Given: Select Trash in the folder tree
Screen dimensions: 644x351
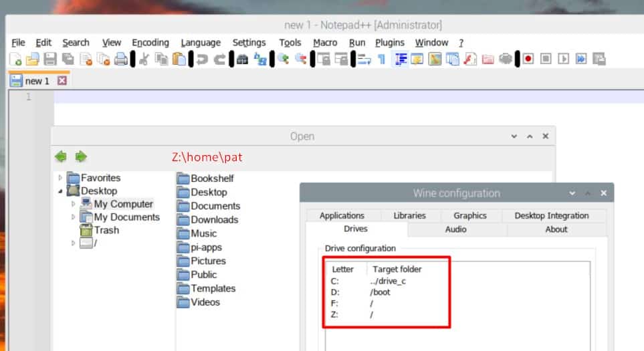Looking at the screenshot, I should 100,230.
